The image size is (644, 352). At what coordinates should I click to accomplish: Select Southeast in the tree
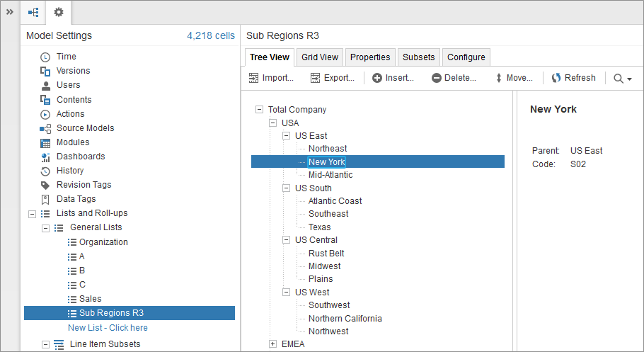point(328,214)
